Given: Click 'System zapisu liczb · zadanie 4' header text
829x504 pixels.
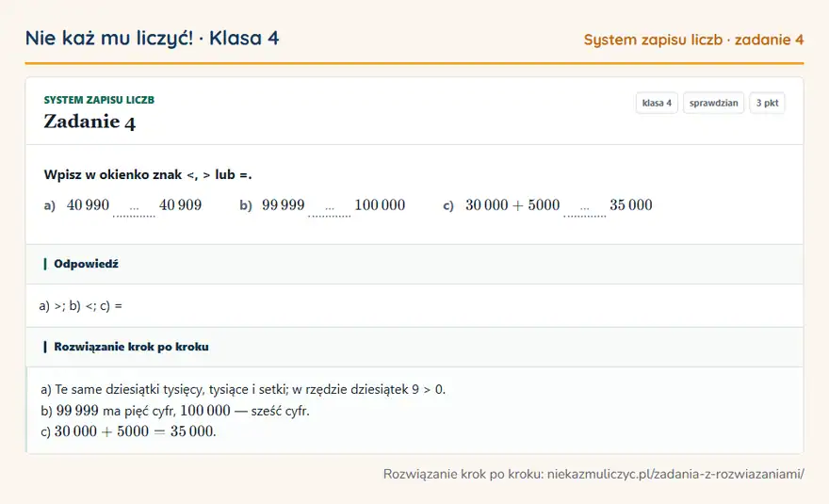Looking at the screenshot, I should click(x=693, y=40).
